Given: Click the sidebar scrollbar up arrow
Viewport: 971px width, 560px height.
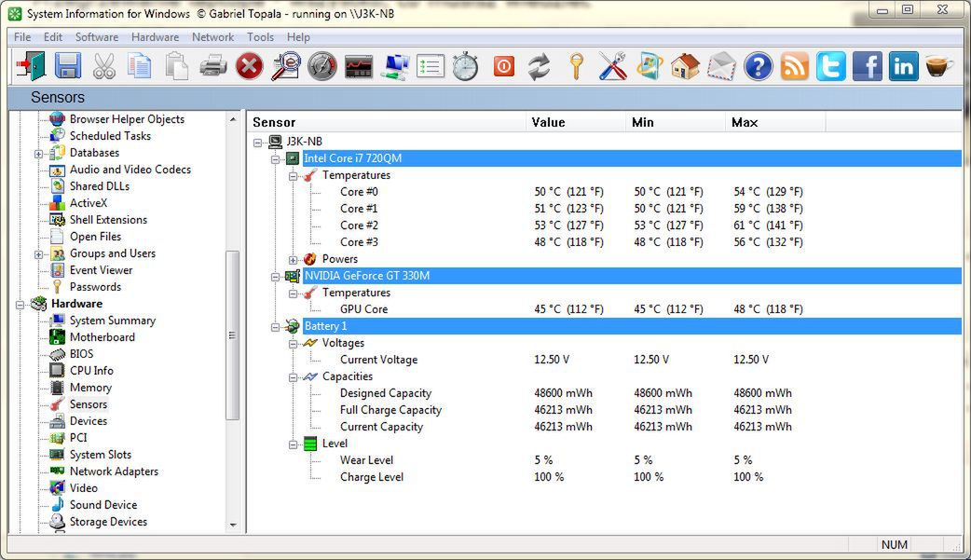Looking at the screenshot, I should [x=233, y=119].
